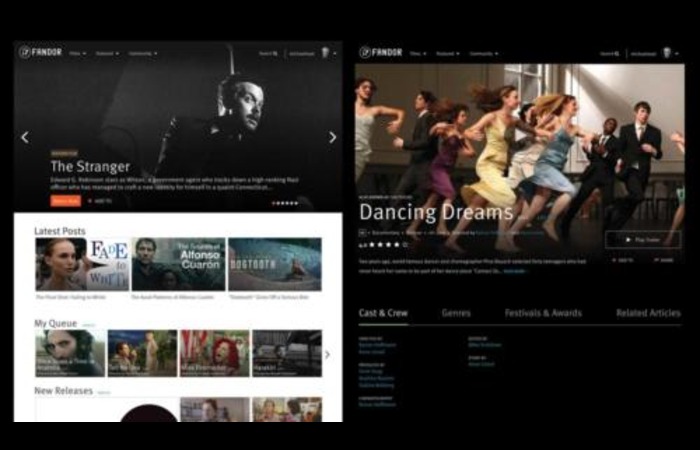This screenshot has height=450, width=700.
Task: Click the Fandor logo on the Dancing Dreams page
Action: point(381,52)
